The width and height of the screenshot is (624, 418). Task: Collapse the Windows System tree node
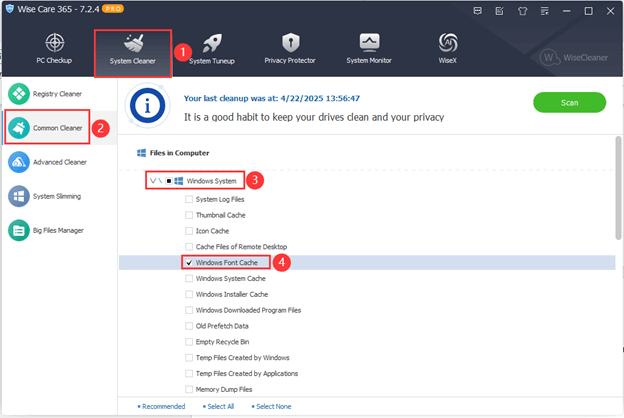[153, 181]
